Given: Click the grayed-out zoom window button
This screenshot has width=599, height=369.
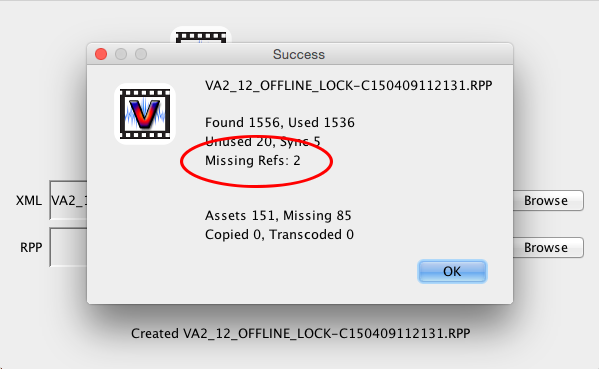Looking at the screenshot, I should (x=141, y=54).
